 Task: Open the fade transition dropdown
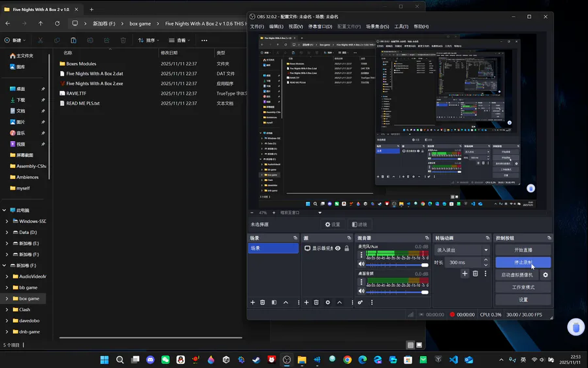click(x=463, y=250)
